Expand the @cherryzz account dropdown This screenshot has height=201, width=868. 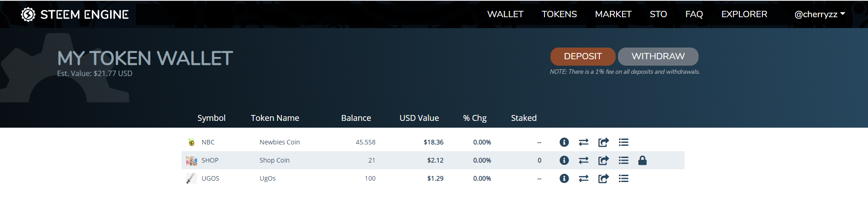(820, 14)
